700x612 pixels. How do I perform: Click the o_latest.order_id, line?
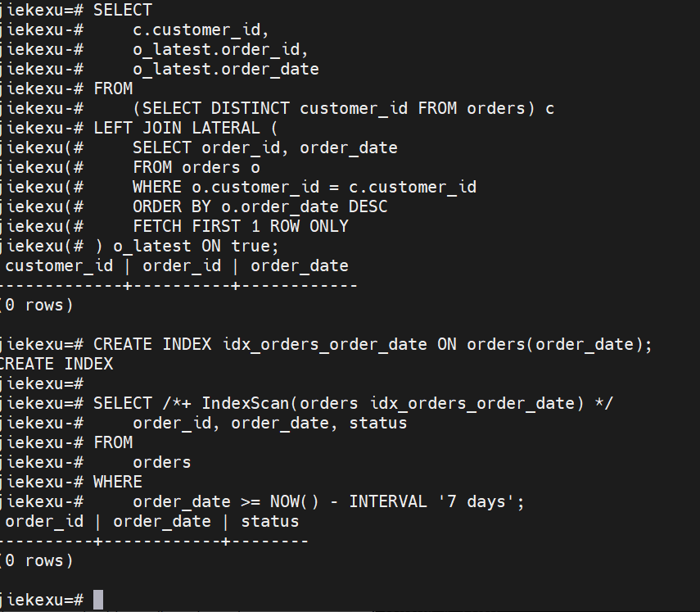coord(220,49)
